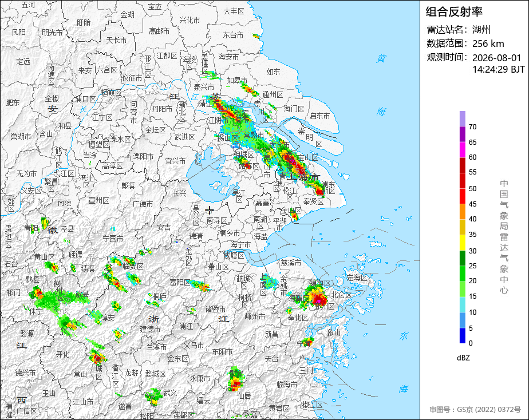The height and width of the screenshot is (420, 529).
Task: Select the blue 0 dBZ legend swatch
Action: (463, 336)
